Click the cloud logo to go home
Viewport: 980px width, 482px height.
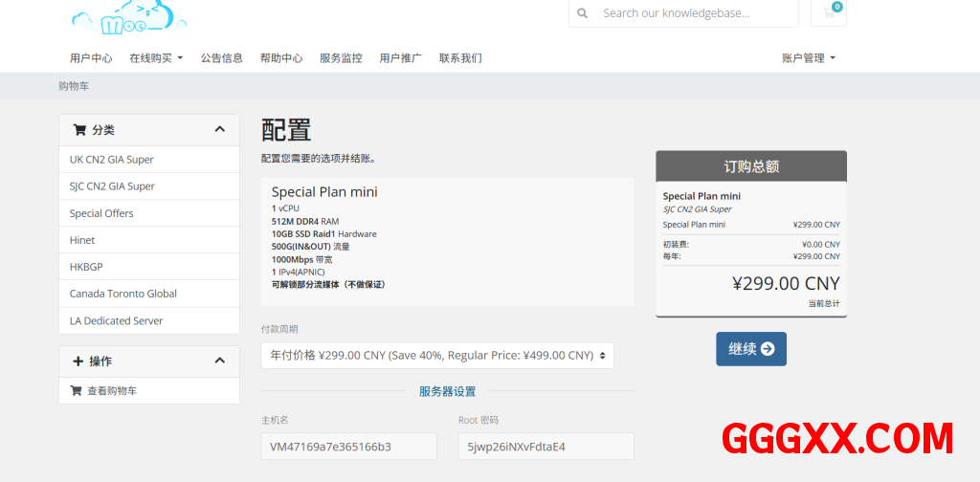click(x=128, y=16)
